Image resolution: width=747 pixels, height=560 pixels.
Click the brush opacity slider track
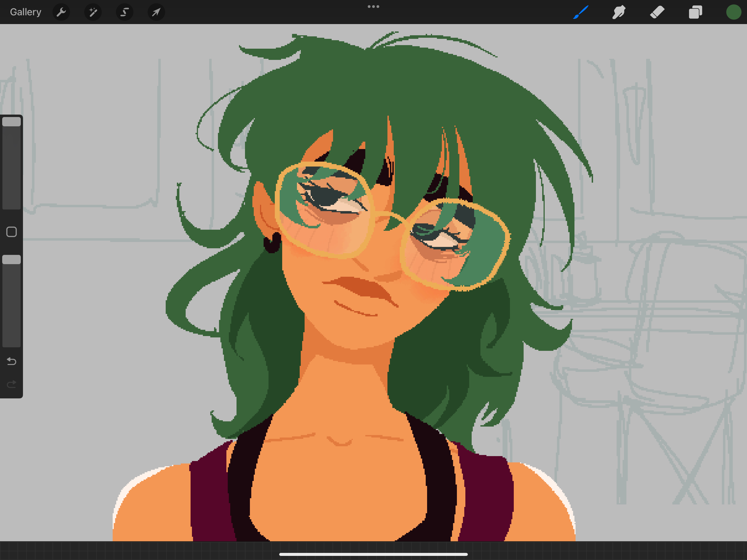pyautogui.click(x=11, y=304)
